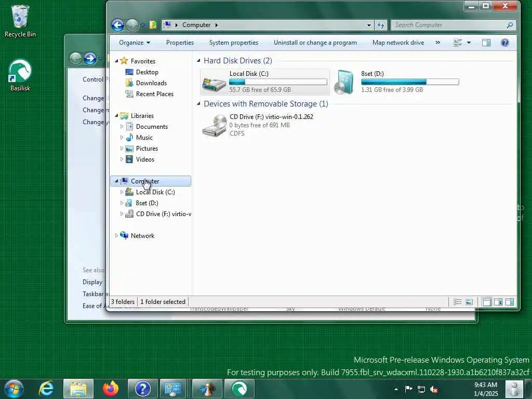Launch Internet Explorer from the taskbar
The height and width of the screenshot is (399, 532).
point(46,389)
